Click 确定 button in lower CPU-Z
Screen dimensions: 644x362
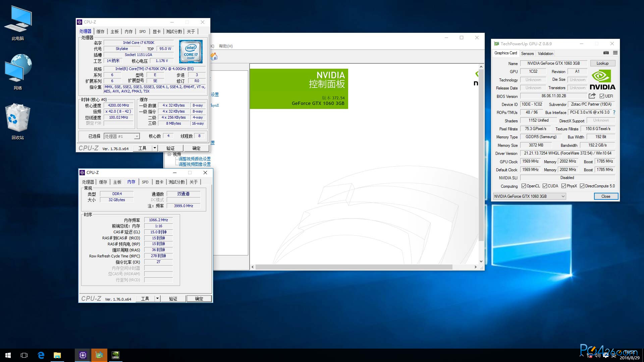[199, 299]
